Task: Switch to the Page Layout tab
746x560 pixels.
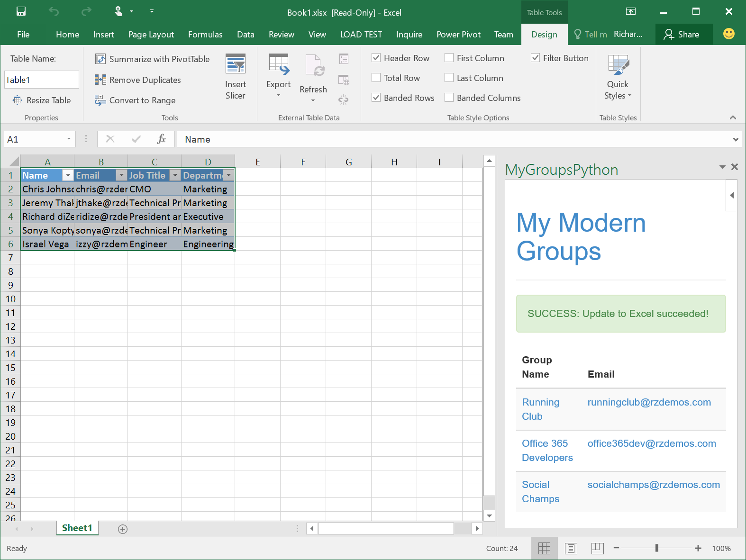Action: 151,34
